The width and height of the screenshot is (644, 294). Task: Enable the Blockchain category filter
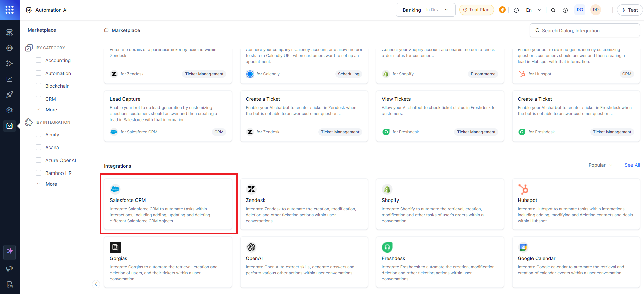pos(39,86)
